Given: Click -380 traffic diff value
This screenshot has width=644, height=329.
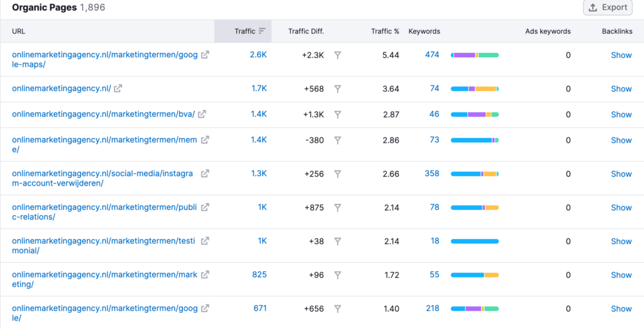Looking at the screenshot, I should point(314,140).
